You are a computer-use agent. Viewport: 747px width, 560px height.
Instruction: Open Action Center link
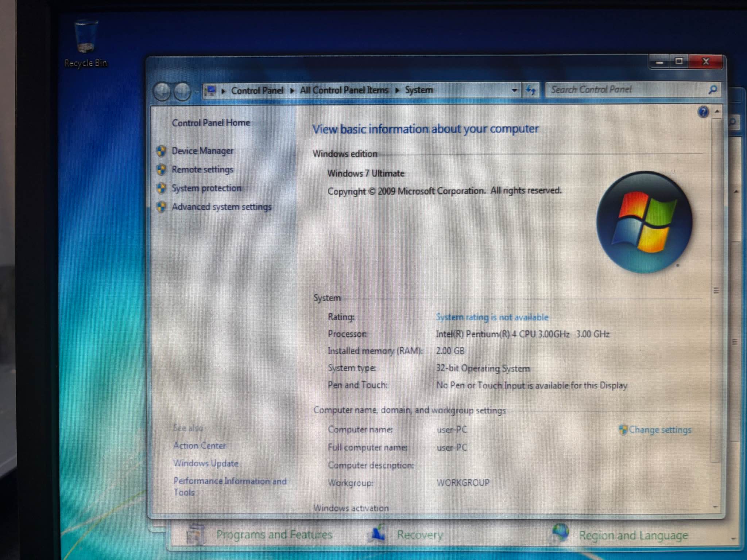point(200,446)
